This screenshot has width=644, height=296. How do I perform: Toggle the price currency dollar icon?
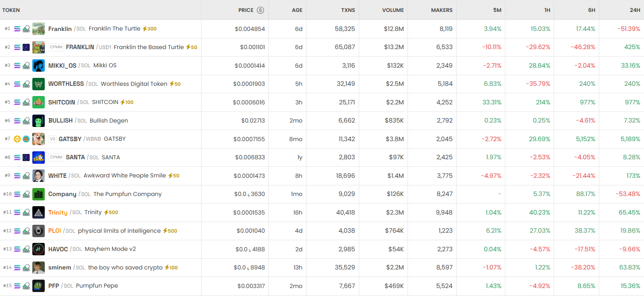point(260,10)
